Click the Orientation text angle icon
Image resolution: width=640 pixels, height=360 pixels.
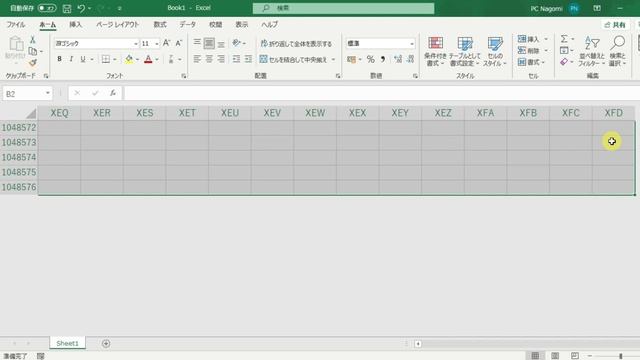click(x=236, y=43)
